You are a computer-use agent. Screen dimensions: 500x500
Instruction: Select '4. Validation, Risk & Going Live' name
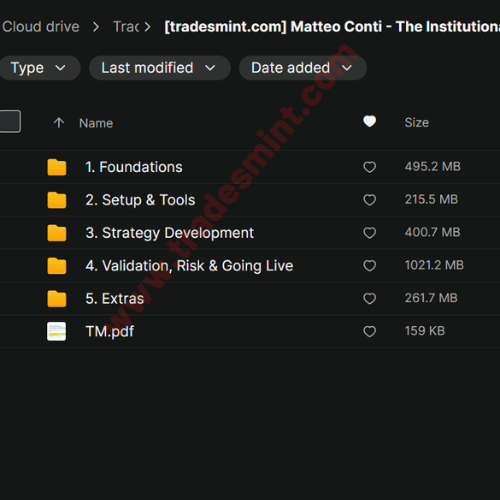[x=189, y=266]
